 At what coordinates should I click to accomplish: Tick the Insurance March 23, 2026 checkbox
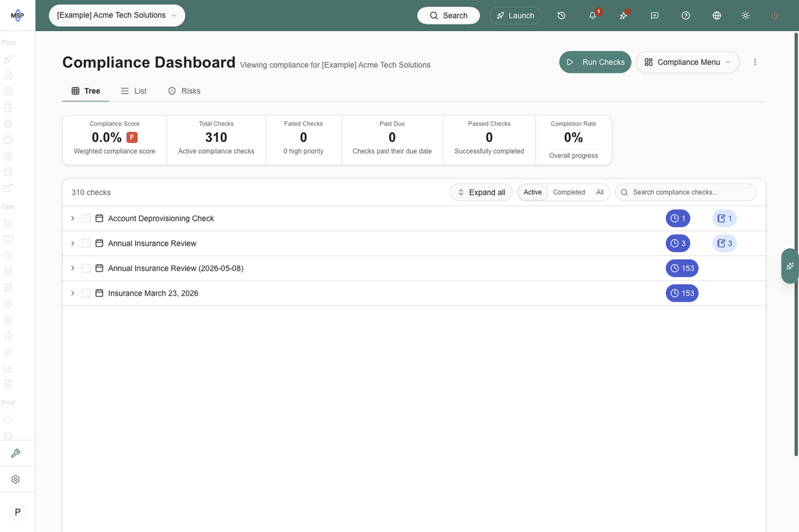[x=86, y=293]
